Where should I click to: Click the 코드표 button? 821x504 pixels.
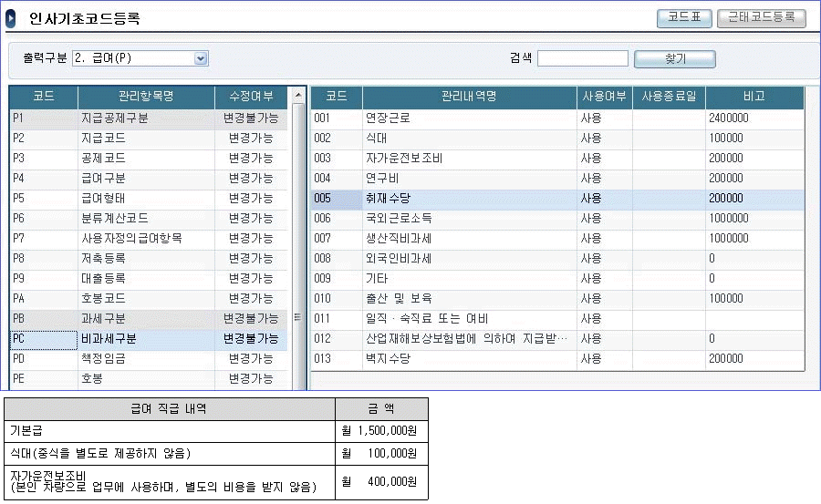point(683,17)
